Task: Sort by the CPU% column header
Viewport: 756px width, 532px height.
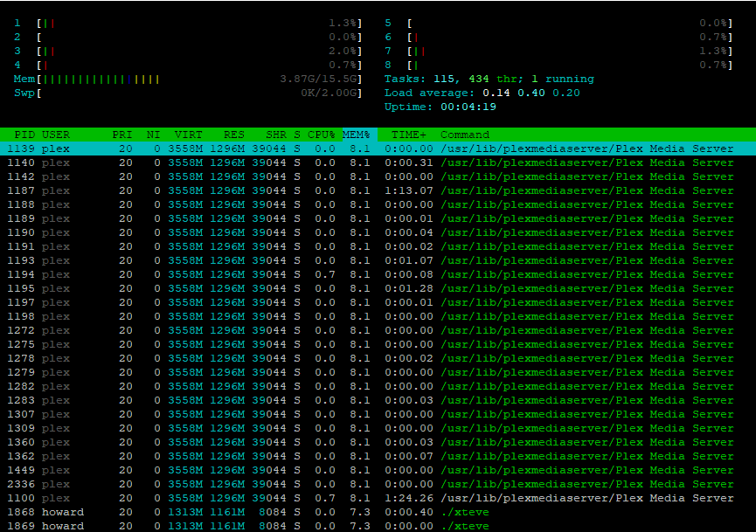Action: point(321,135)
